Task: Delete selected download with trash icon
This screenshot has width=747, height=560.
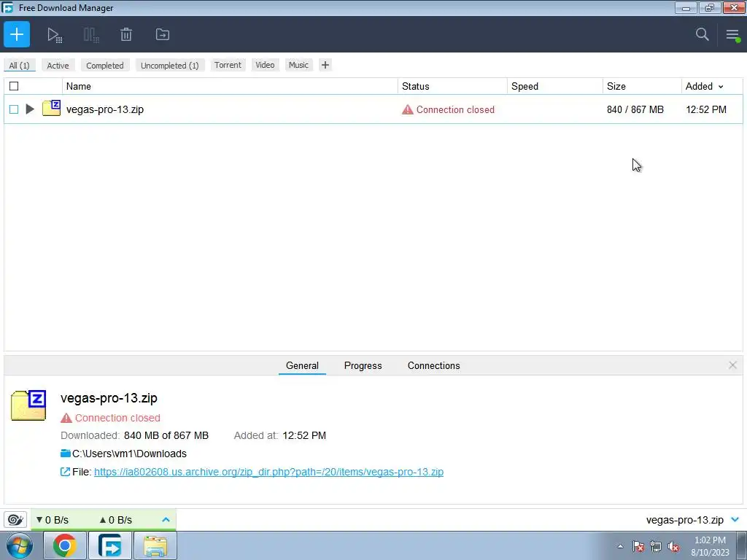Action: click(x=125, y=34)
